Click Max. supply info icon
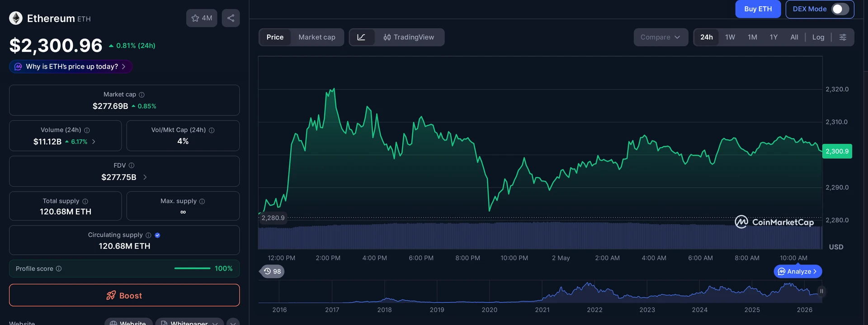 202,201
